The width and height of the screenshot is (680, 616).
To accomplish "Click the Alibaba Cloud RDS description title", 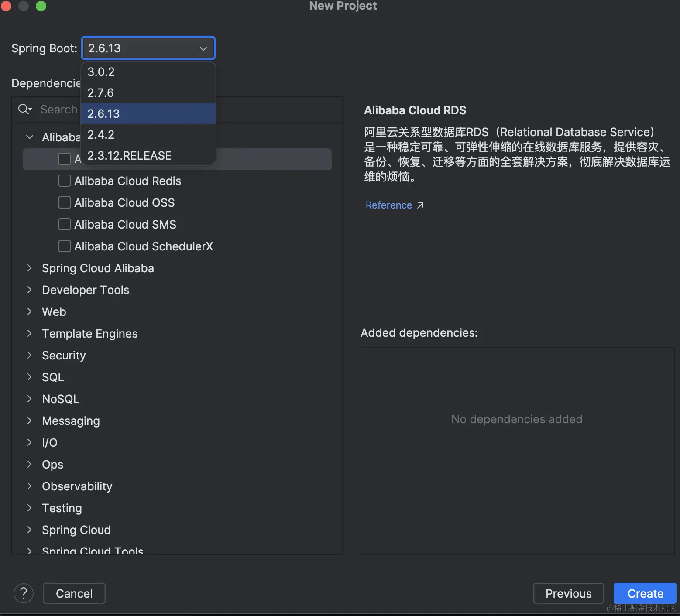I will pyautogui.click(x=415, y=110).
